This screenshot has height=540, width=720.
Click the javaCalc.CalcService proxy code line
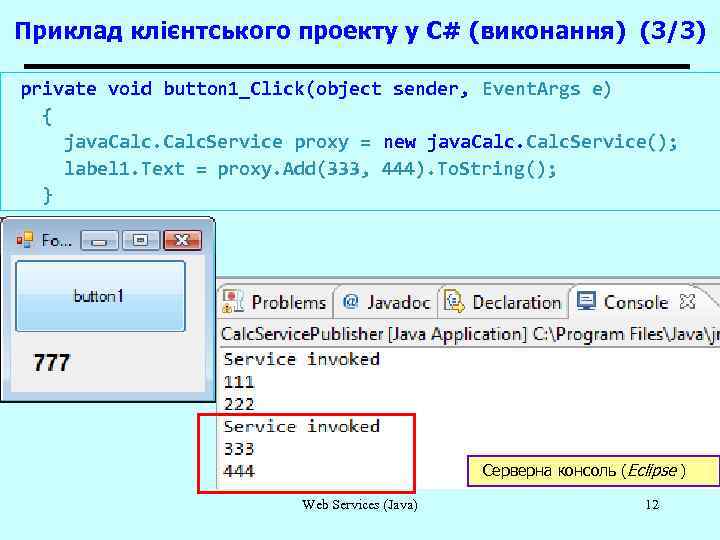[x=371, y=142]
